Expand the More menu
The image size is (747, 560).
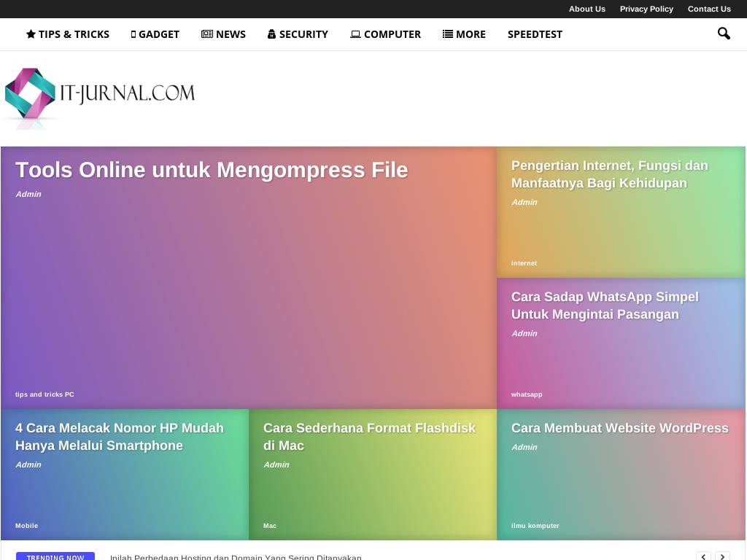pyautogui.click(x=464, y=34)
